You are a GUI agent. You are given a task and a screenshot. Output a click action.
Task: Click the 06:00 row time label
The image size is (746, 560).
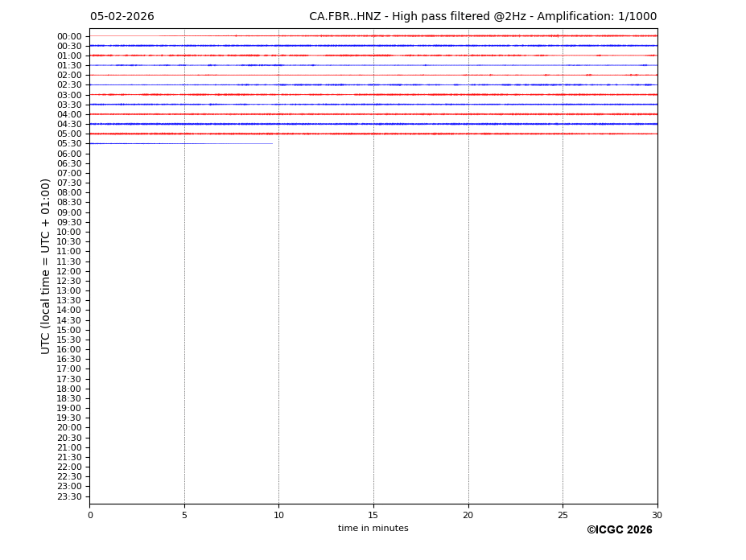coord(68,154)
